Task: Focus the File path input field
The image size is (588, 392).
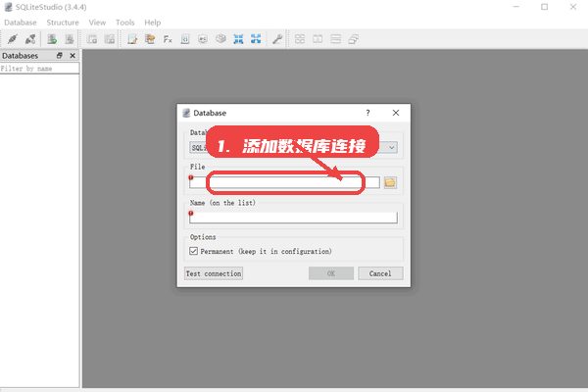Action: 284,182
